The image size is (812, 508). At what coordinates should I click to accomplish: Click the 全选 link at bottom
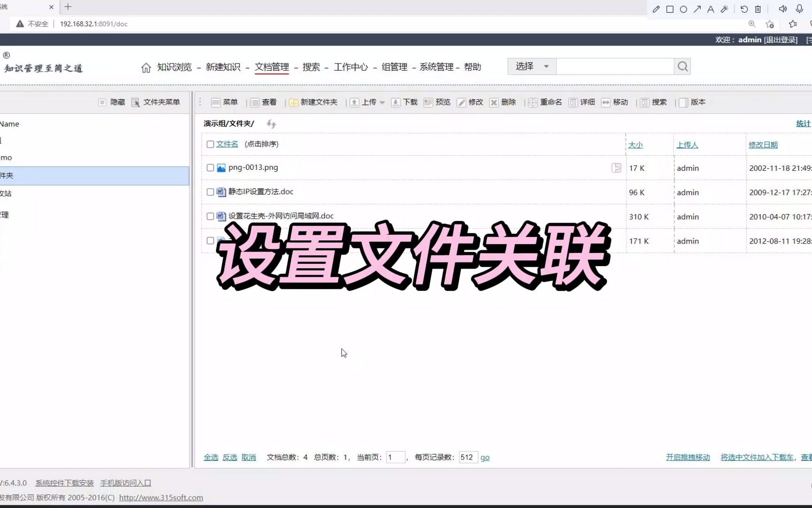211,457
